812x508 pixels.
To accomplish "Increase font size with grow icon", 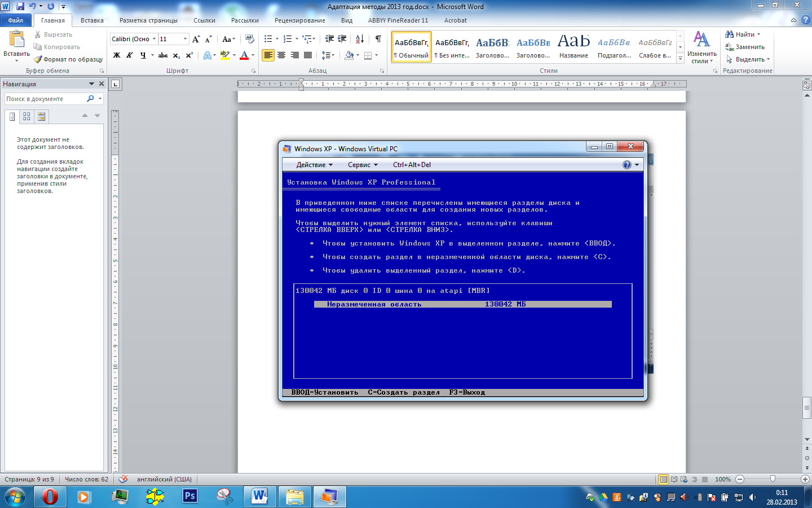I will (196, 39).
